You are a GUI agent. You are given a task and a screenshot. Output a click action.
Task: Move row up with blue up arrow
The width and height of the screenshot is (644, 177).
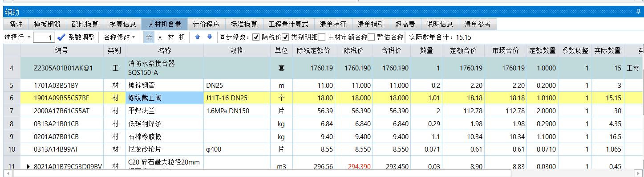(198, 37)
